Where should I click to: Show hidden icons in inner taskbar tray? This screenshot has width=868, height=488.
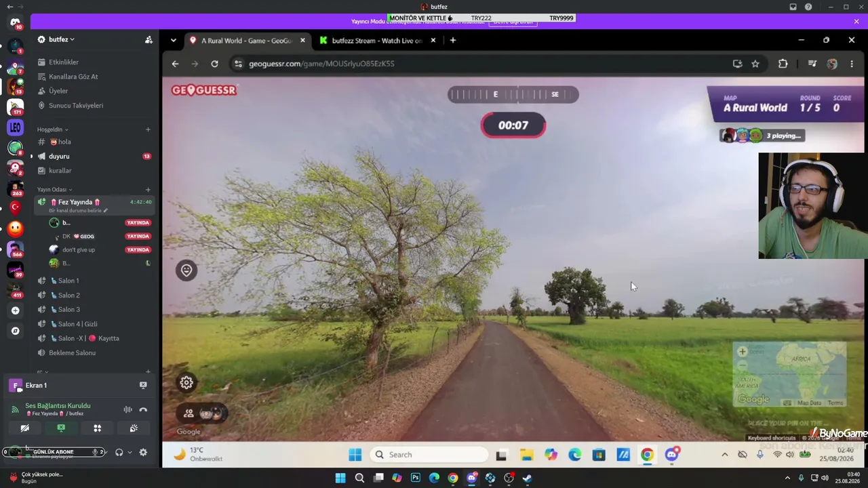725,455
